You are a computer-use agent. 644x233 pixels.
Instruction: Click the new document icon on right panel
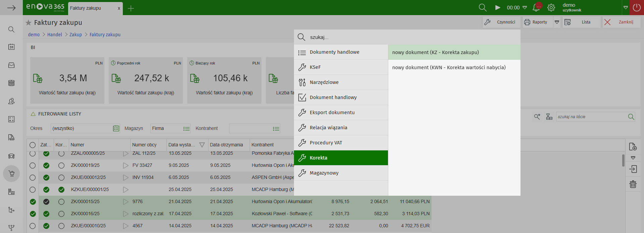(x=633, y=147)
